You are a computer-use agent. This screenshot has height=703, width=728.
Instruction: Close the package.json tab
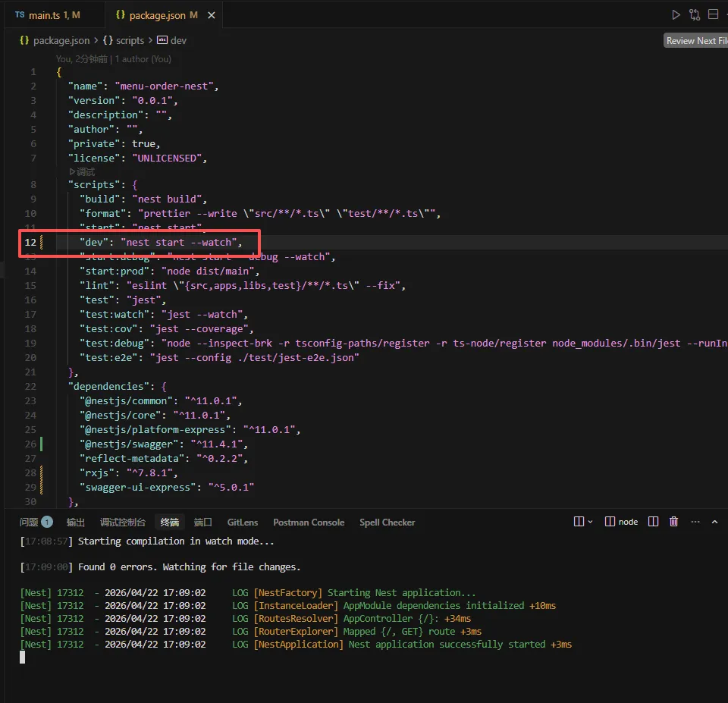pyautogui.click(x=212, y=15)
